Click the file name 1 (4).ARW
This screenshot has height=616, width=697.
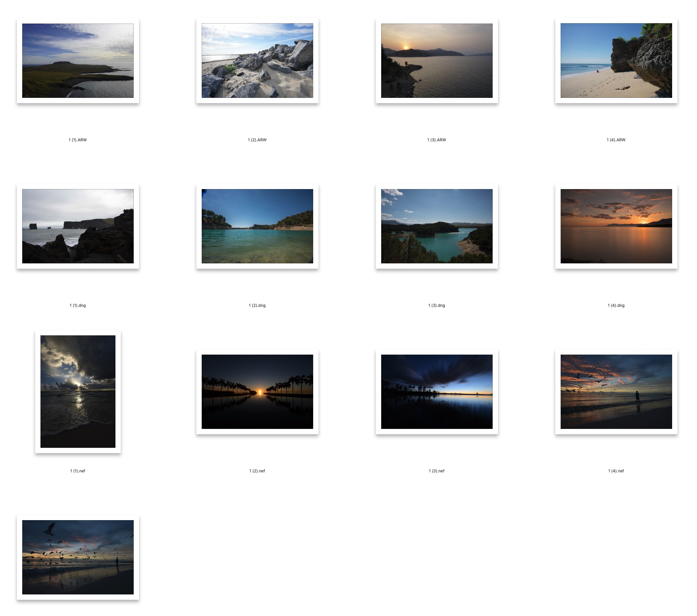(x=616, y=140)
